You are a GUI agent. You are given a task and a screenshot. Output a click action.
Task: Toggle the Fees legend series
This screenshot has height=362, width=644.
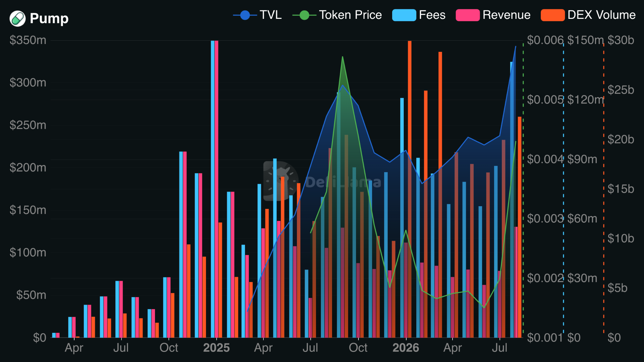(x=419, y=15)
